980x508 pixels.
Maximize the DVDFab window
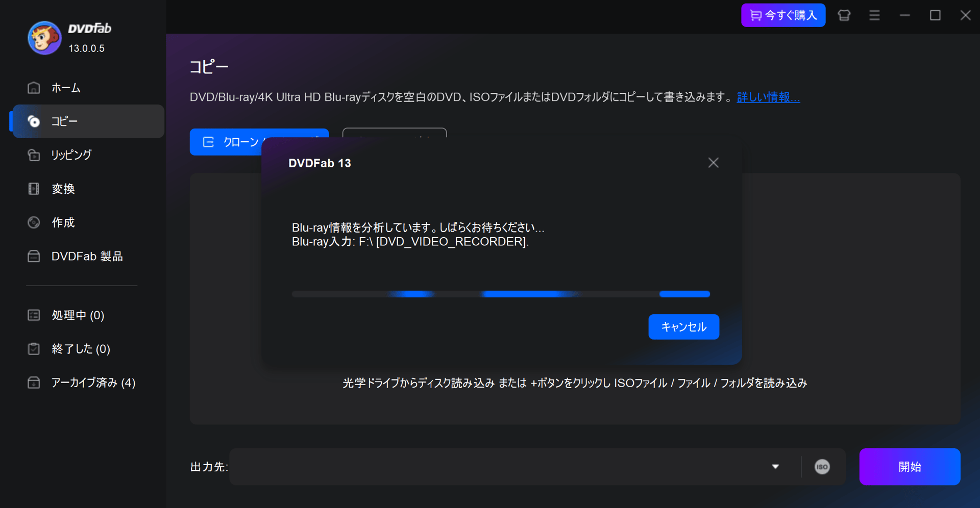(935, 15)
